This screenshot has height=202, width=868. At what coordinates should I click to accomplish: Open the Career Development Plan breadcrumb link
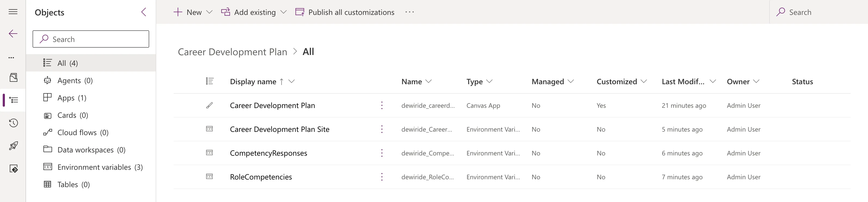pyautogui.click(x=232, y=52)
